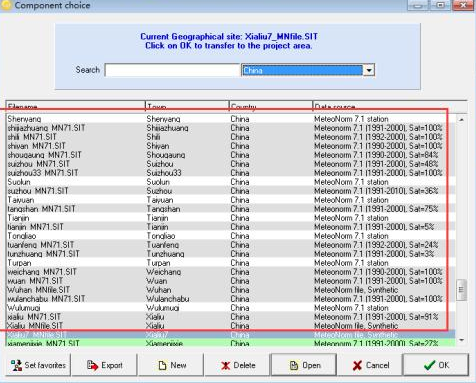Viewport: 476px width, 383px height.
Task: Sort by the Data source column header
Action: [390, 106]
